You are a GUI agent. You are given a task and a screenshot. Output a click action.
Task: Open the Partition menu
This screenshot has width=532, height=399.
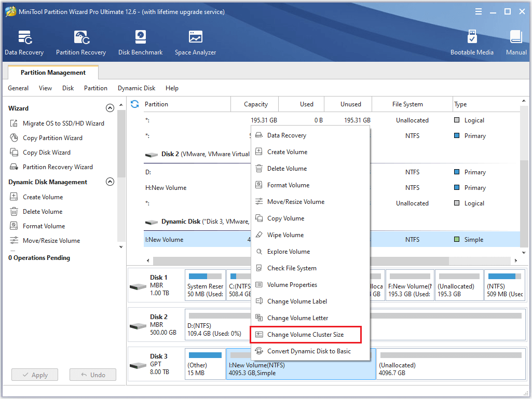pyautogui.click(x=96, y=88)
